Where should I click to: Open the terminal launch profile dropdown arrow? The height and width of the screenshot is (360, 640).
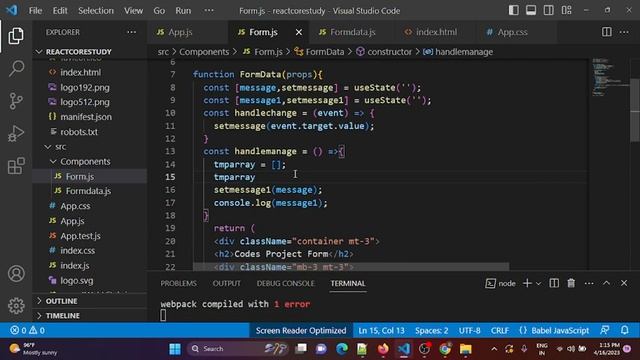[x=538, y=283]
